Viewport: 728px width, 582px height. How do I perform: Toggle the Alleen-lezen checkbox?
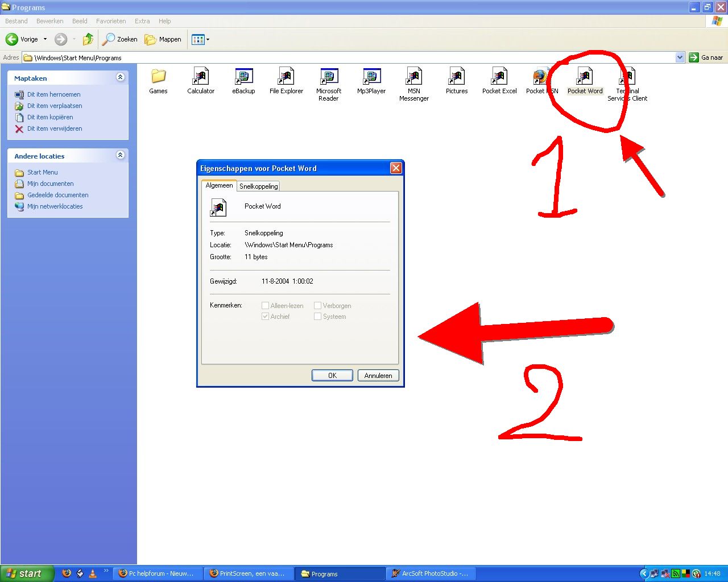pos(265,306)
